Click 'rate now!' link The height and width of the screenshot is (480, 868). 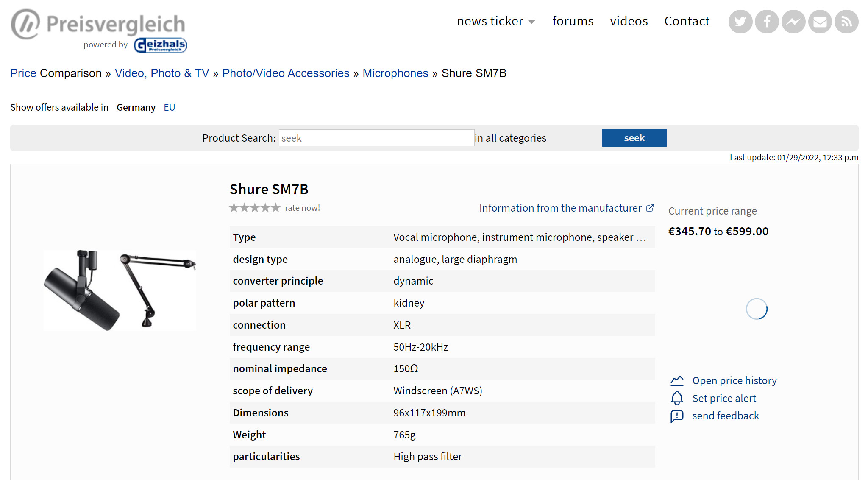tap(302, 208)
